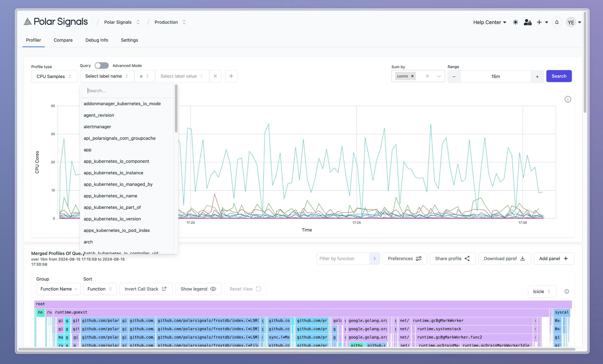Open the Icicle view type dropdown
Screen dimensions: 603x364
[x=542, y=291]
